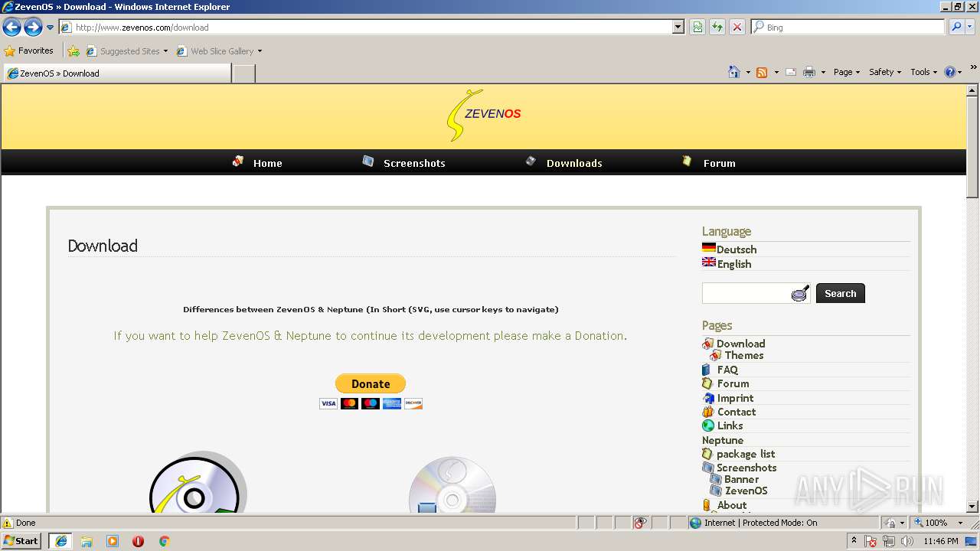Open the Tools menu

point(924,72)
